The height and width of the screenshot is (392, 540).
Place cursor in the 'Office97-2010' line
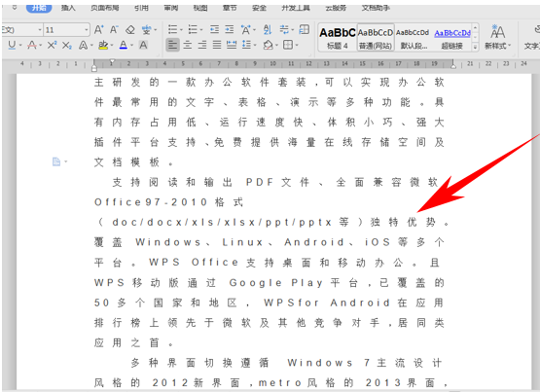[x=168, y=202]
